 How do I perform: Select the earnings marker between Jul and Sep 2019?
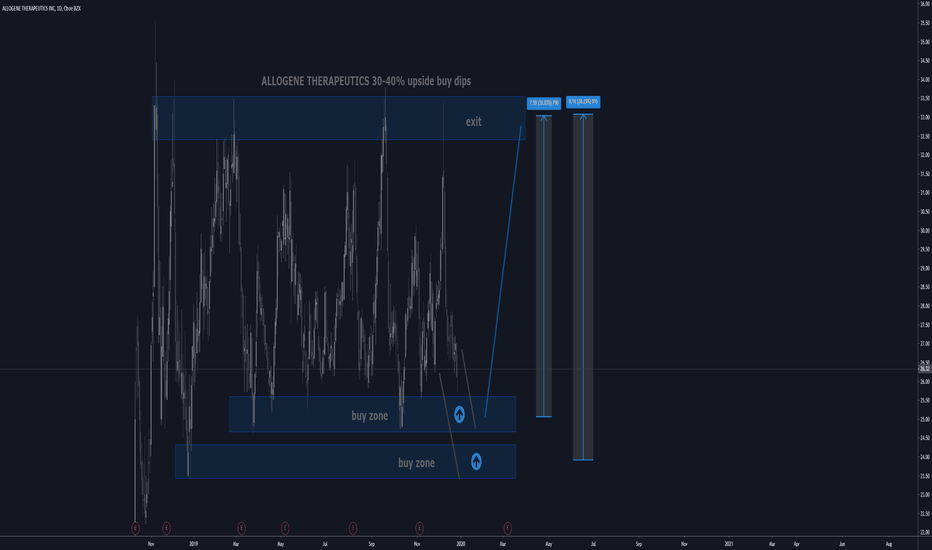(x=353, y=527)
